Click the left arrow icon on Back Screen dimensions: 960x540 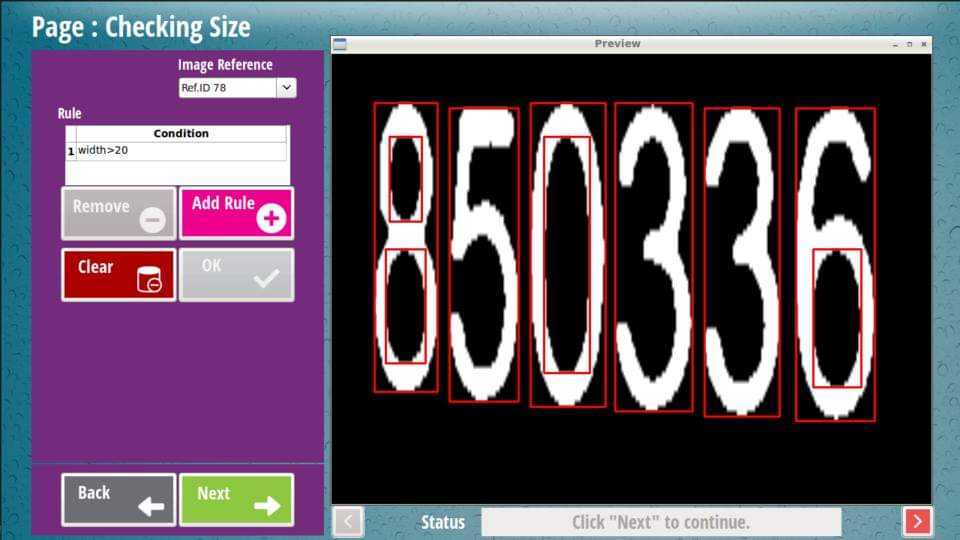[x=150, y=506]
